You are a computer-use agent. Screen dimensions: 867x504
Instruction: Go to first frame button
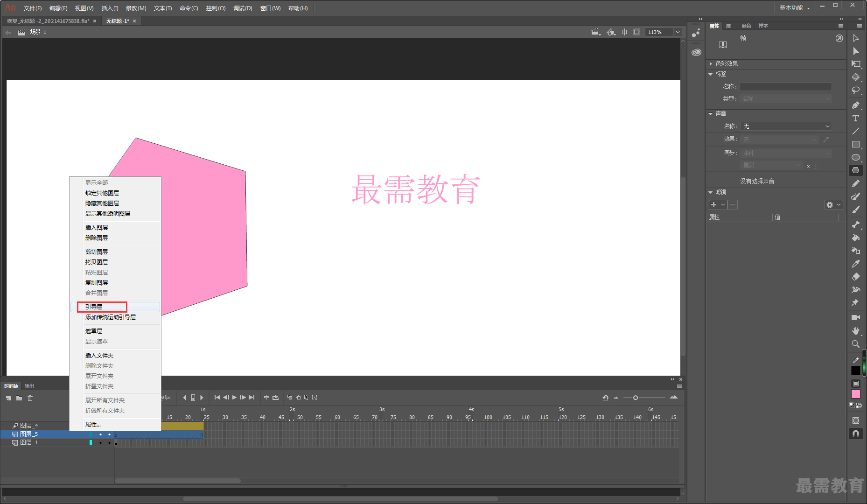click(x=217, y=398)
